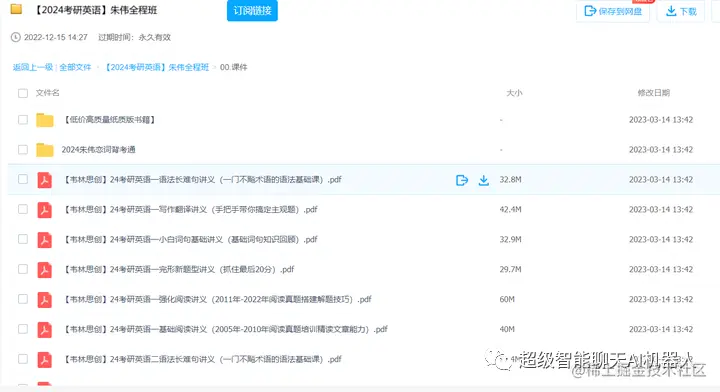Click the 00.课件 current breadcrumb text
Screen dimensions: 720x392
pos(233,67)
